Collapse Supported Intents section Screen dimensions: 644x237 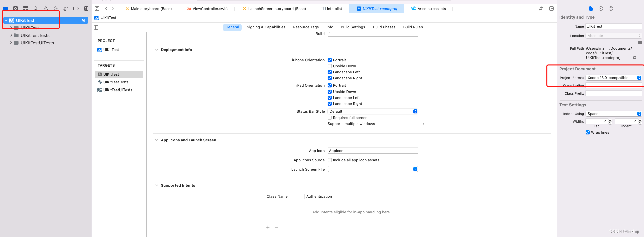[156, 185]
